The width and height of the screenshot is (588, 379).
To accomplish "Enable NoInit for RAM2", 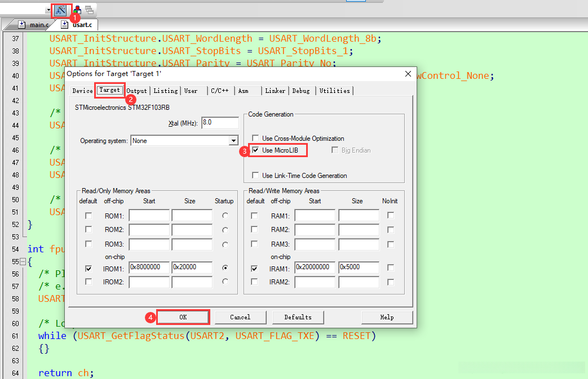I will 391,230.
